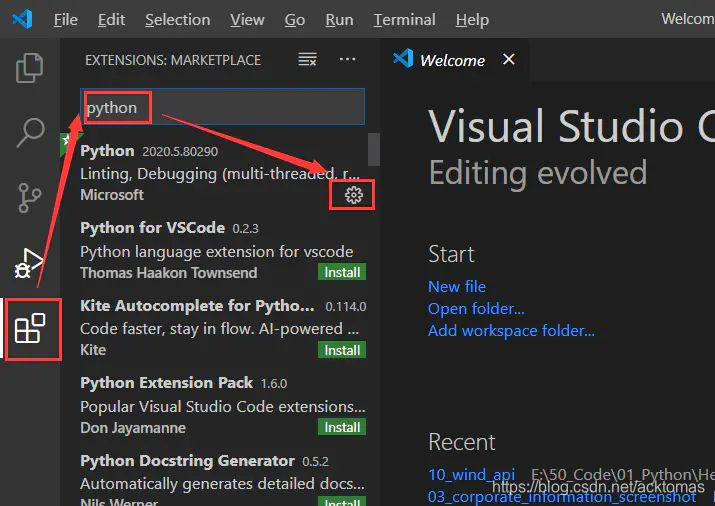Open the Terminal menu
This screenshot has width=715, height=506.
(404, 20)
